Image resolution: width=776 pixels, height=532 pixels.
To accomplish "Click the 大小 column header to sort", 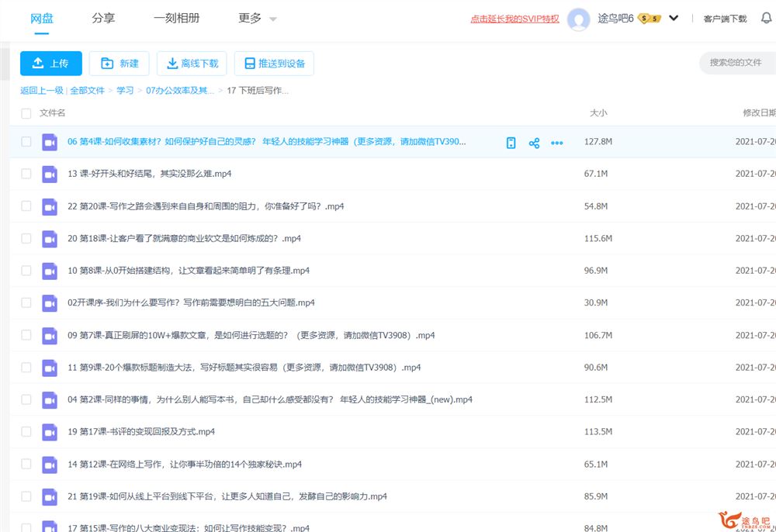I will 598,113.
